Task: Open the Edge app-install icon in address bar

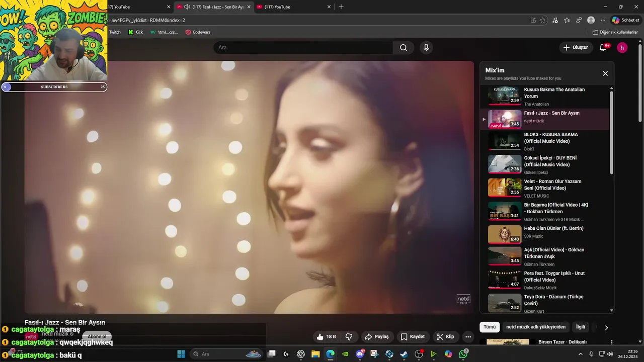Action: click(533, 20)
